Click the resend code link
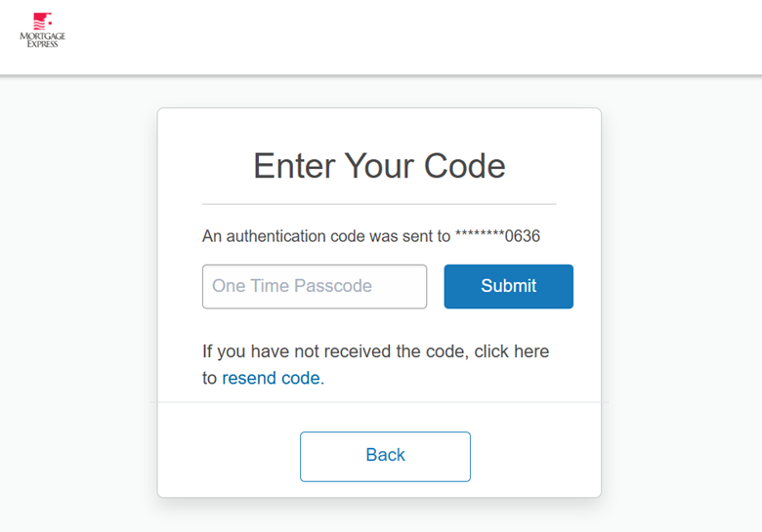 (273, 378)
